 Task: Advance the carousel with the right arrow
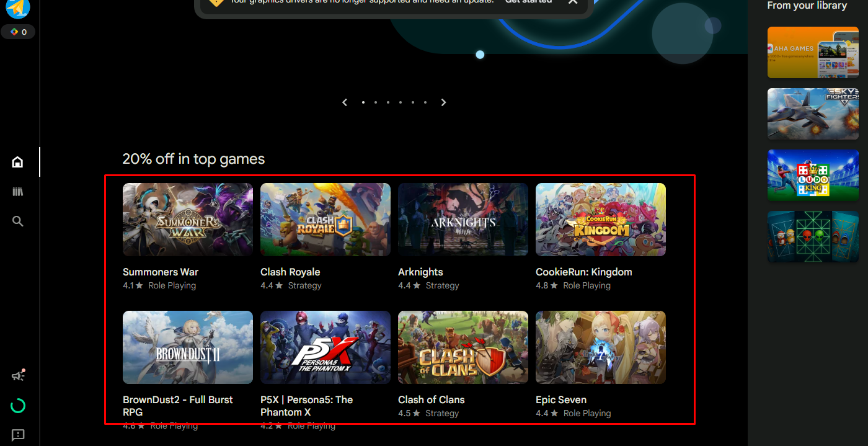point(443,102)
